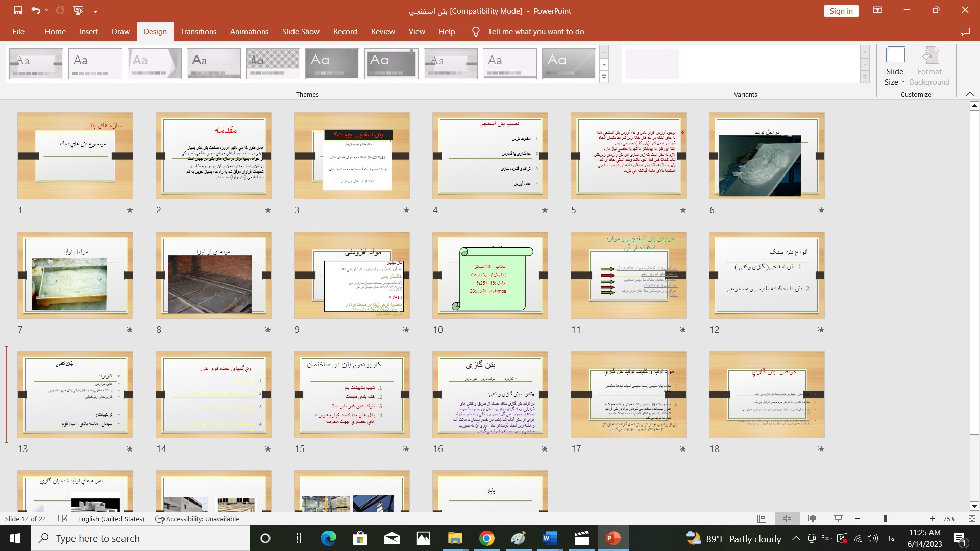Click Start From Beginning presentation icon
This screenshot has height=551, width=980.
[78, 10]
